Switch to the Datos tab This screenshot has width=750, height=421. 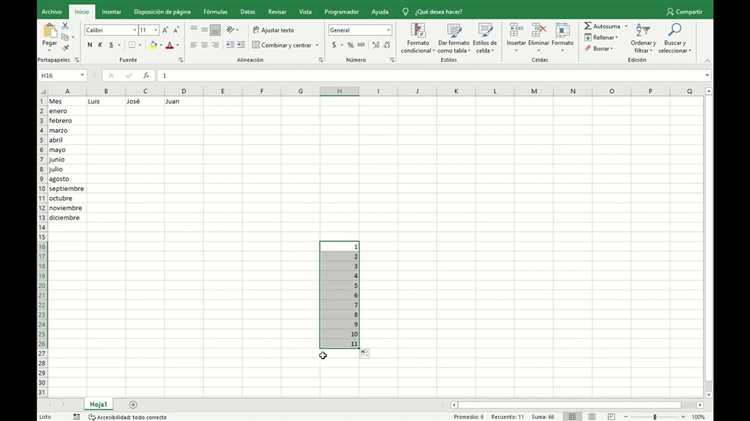tap(248, 11)
